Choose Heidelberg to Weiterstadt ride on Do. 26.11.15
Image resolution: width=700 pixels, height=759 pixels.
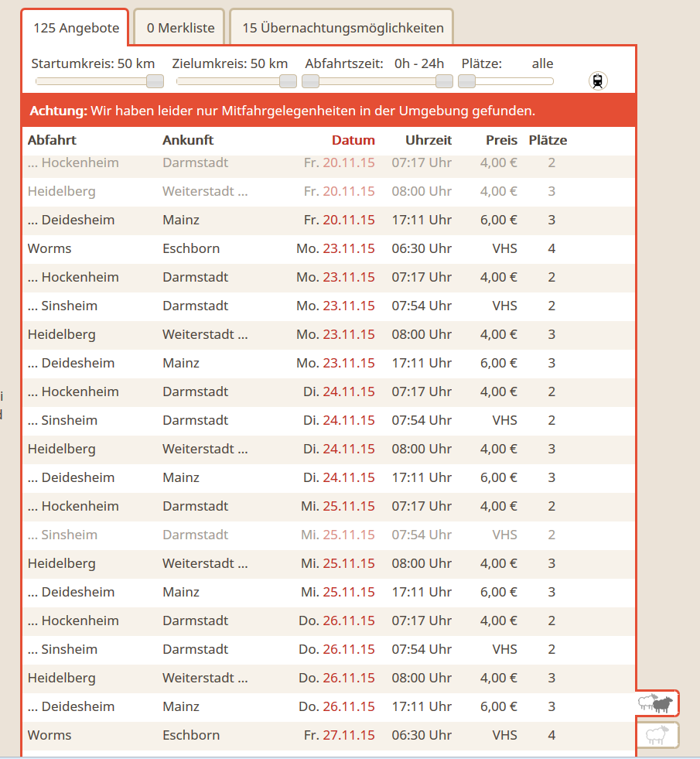pos(329,677)
